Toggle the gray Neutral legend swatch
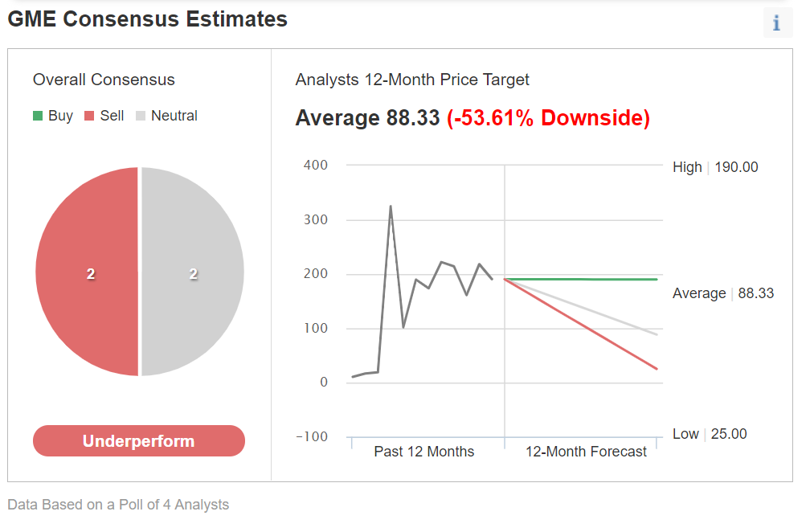Screen dimensions: 810x532 (141, 116)
